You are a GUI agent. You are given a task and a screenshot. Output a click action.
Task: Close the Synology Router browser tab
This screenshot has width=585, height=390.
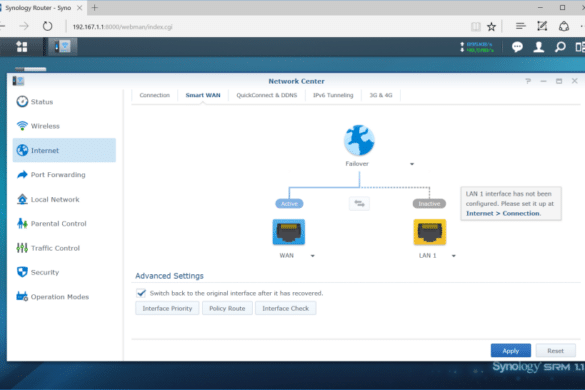pyautogui.click(x=79, y=7)
